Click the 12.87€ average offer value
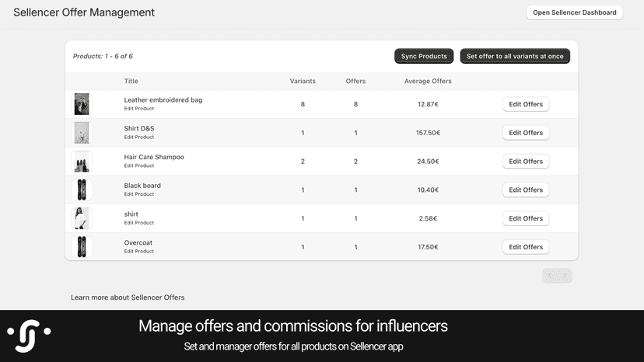Image resolution: width=644 pixels, height=362 pixels. pyautogui.click(x=428, y=104)
